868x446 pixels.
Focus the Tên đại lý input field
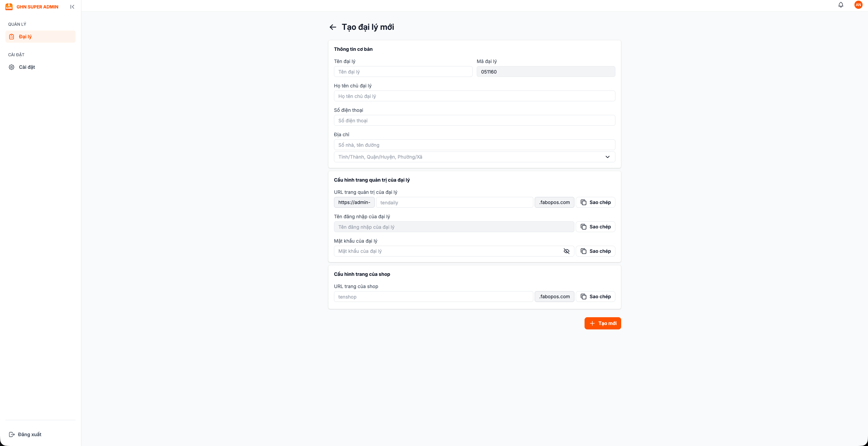coord(403,72)
